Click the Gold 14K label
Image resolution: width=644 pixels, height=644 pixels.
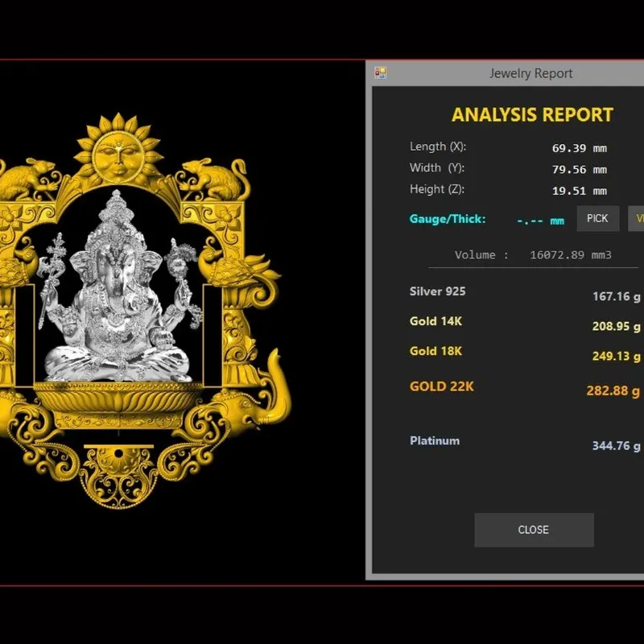(x=436, y=321)
